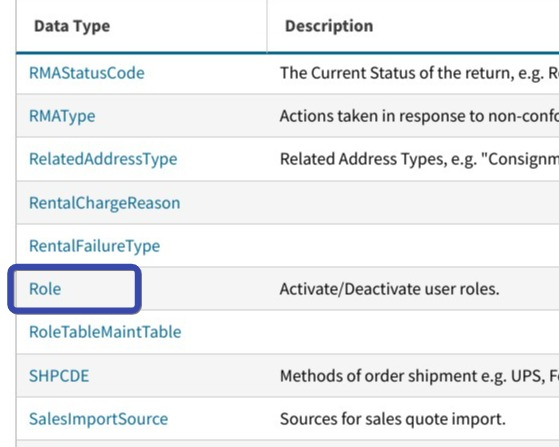Click the empty description cell for RoleTableMaintTable
The height and width of the screenshot is (447, 559).
pos(413,332)
